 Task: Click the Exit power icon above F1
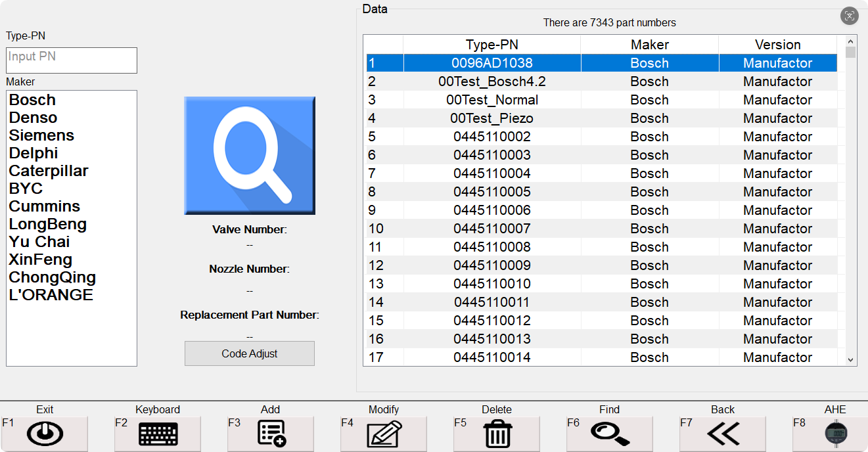[x=44, y=433]
